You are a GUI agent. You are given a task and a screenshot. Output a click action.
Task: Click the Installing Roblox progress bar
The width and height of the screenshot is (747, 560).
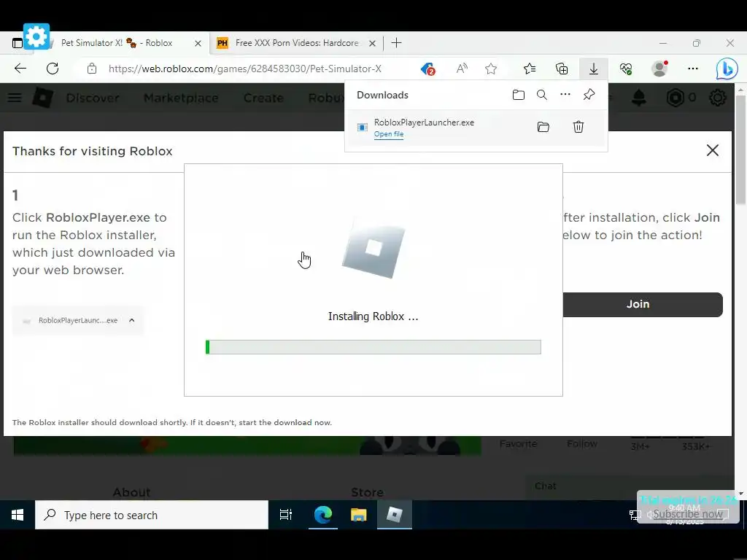coord(373,347)
